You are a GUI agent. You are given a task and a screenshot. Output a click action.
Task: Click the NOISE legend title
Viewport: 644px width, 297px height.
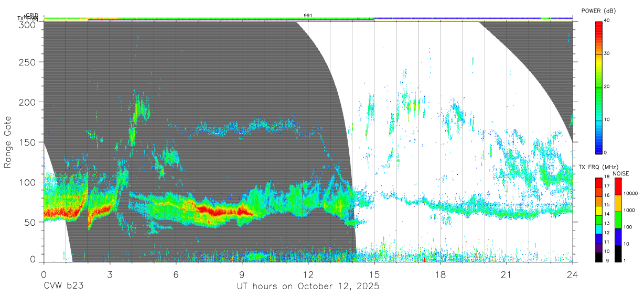[x=621, y=173]
